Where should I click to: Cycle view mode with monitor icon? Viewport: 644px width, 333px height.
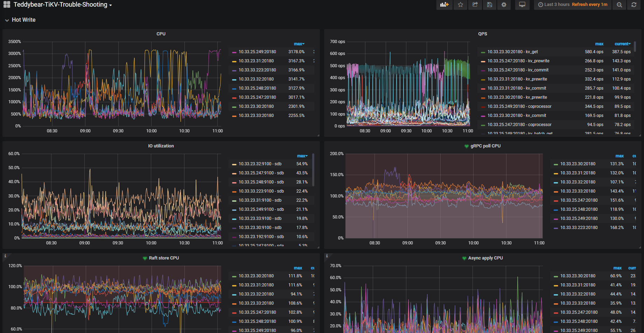tap(522, 5)
